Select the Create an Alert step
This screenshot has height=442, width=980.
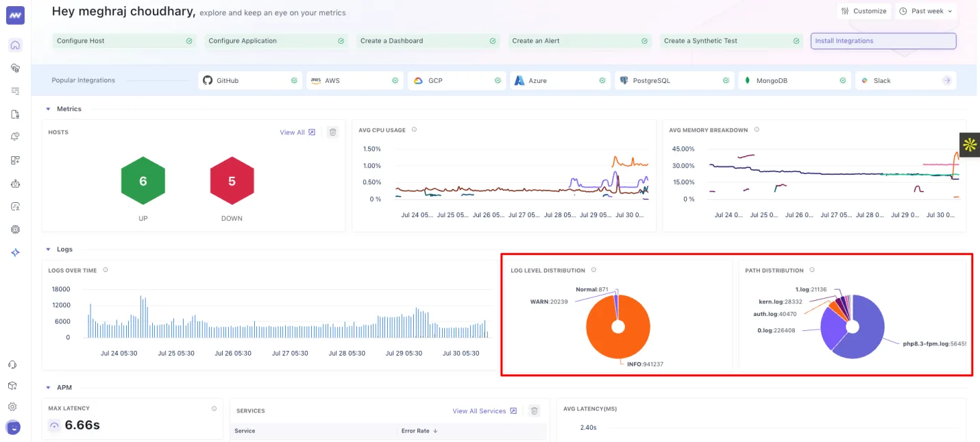580,41
